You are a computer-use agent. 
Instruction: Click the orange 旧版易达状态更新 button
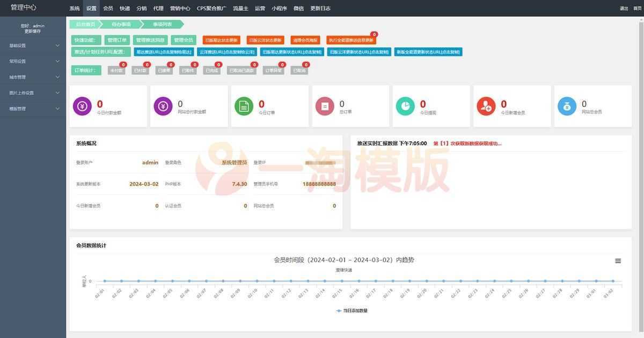pyautogui.click(x=221, y=40)
